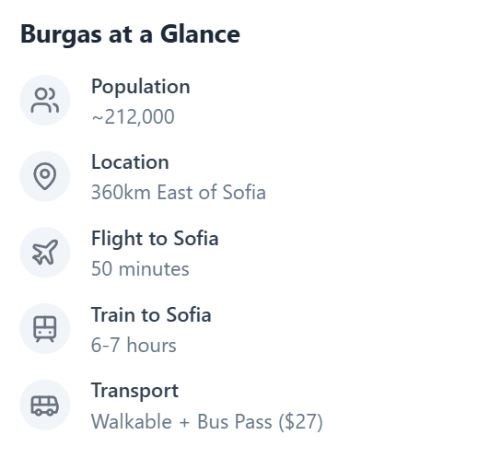Click the Walkable + Bus Pass ($27) text

207,422
